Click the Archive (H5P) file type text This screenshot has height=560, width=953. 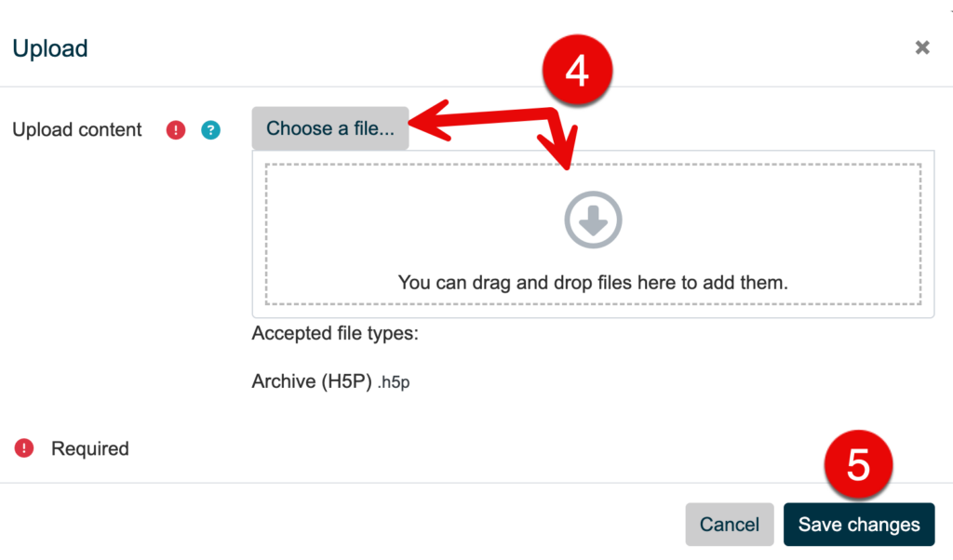tap(312, 381)
